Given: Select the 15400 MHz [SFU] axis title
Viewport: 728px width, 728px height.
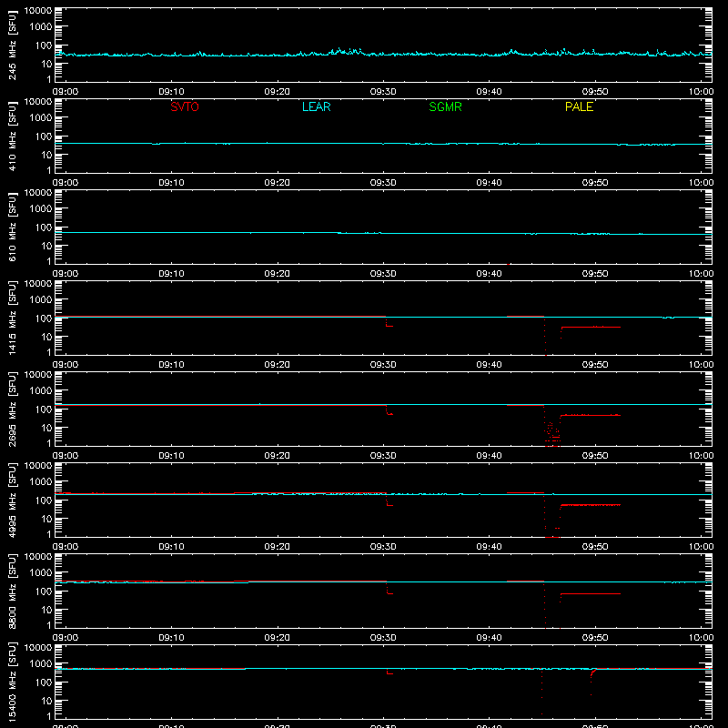Looking at the screenshot, I should point(13,682).
